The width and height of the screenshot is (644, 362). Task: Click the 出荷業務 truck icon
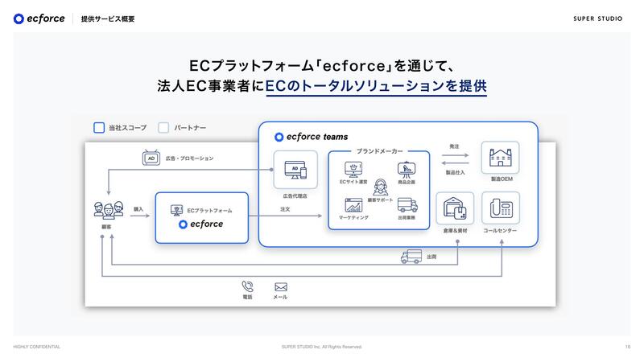tap(407, 205)
